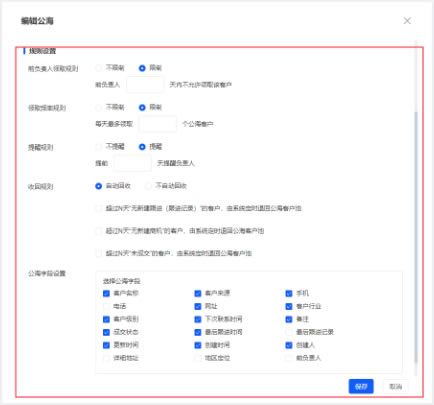This screenshot has height=405, width=434.
Task: Enable 超过N天未成交 recycle rule checkbox
Action: click(98, 253)
